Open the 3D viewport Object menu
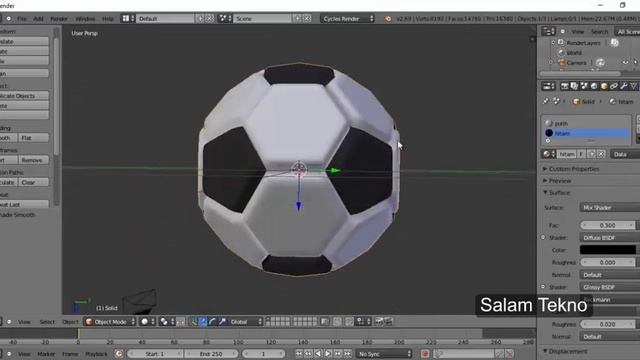640x360 pixels. point(70,322)
